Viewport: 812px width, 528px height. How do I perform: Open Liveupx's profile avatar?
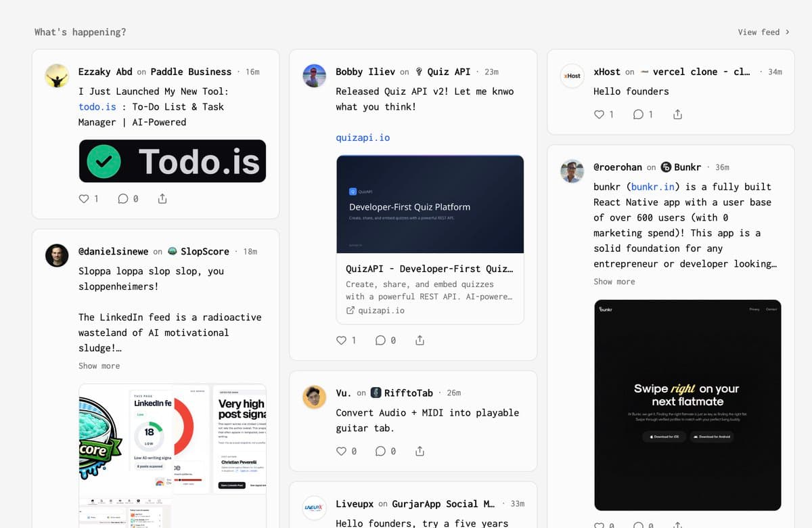pos(315,508)
